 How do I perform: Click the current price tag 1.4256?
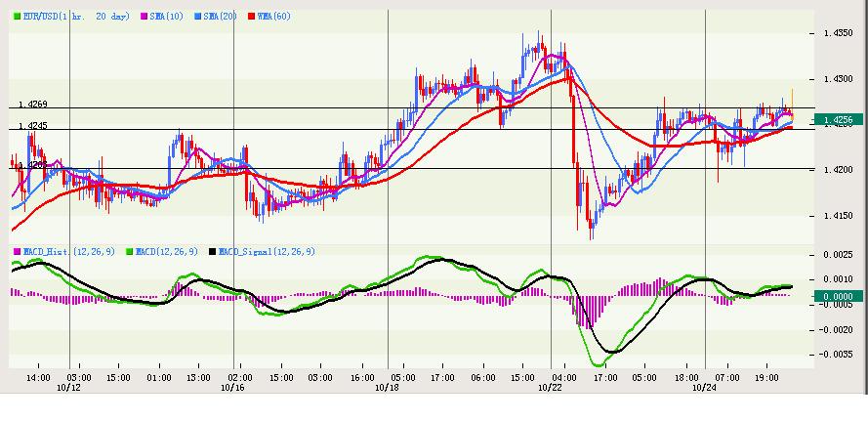839,120
